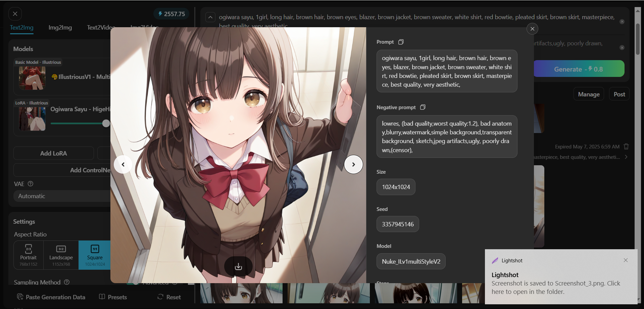
Task: Clear the prompt field using x icon
Action: pyautogui.click(x=622, y=21)
